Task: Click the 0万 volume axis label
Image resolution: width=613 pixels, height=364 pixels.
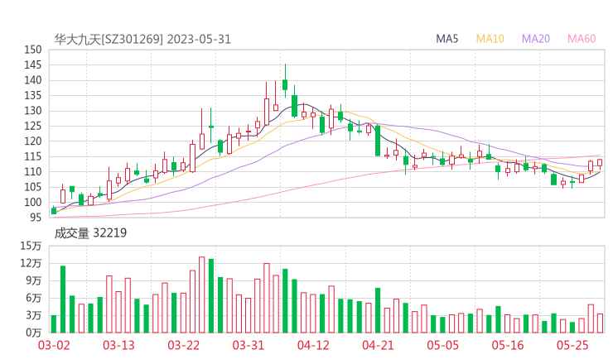Action: pos(34,333)
